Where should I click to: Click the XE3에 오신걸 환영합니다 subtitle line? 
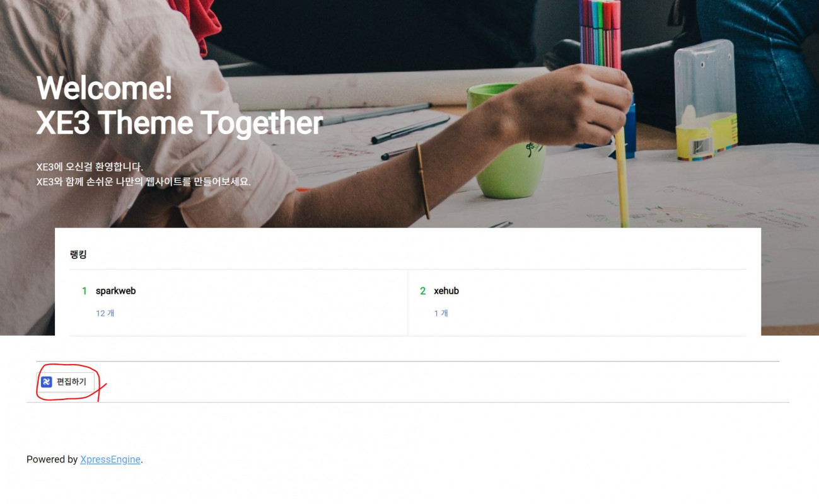pyautogui.click(x=90, y=167)
